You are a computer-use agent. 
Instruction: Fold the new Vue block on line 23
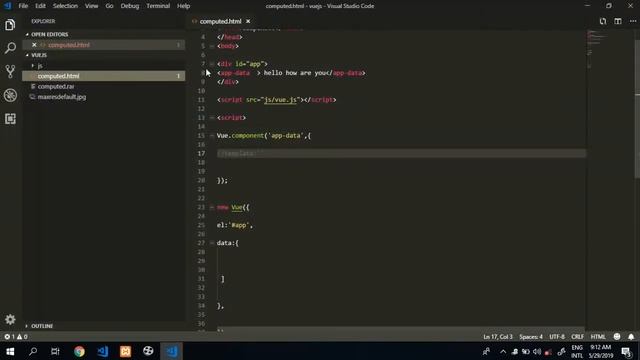212,207
